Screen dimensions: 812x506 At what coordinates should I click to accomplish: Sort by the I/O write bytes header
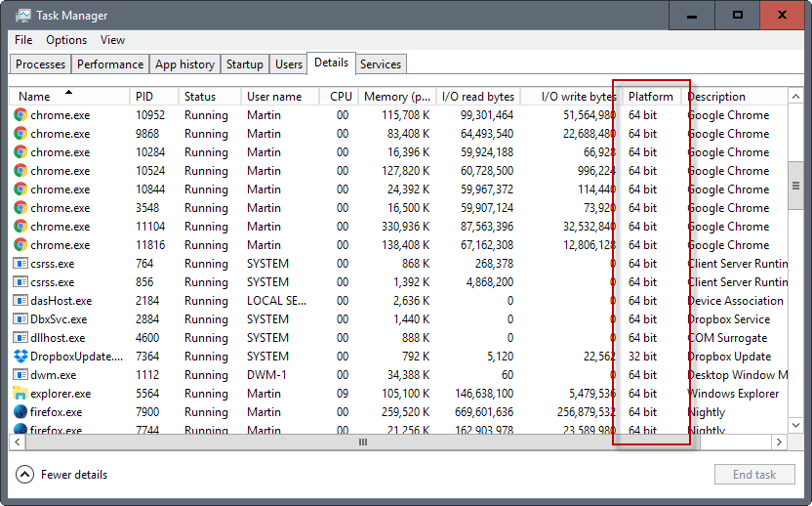[x=569, y=97]
